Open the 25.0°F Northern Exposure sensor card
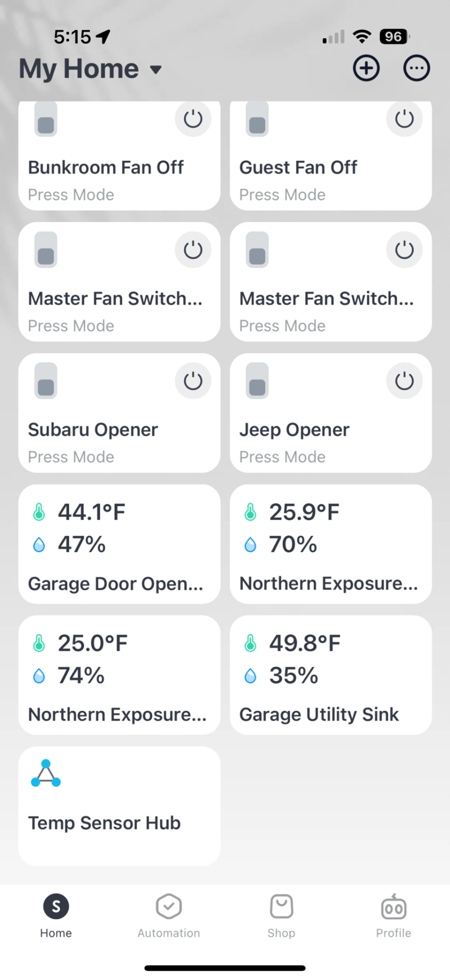Image resolution: width=450 pixels, height=980 pixels. (x=119, y=675)
